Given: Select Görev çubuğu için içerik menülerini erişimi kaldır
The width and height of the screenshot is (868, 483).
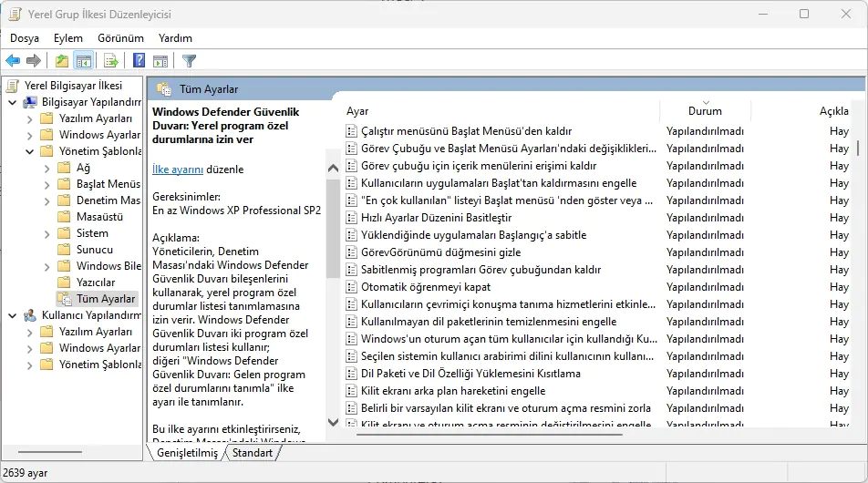Looking at the screenshot, I should tap(479, 166).
